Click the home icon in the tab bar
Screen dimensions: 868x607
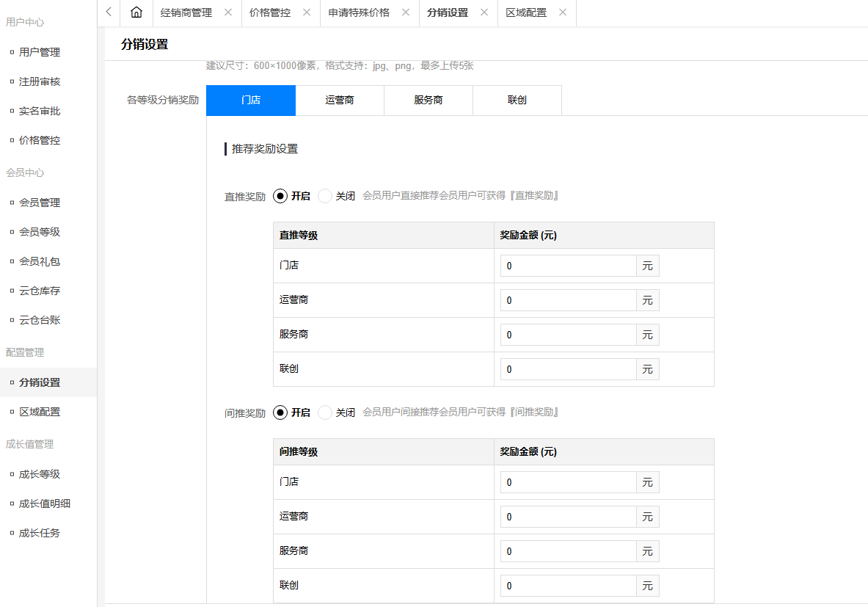pos(136,12)
